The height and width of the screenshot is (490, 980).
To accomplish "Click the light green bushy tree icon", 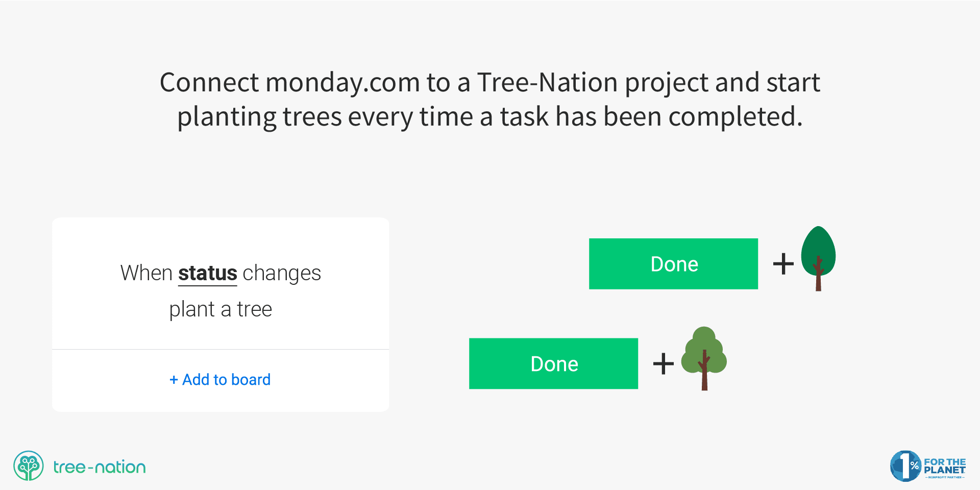I will (x=704, y=358).
